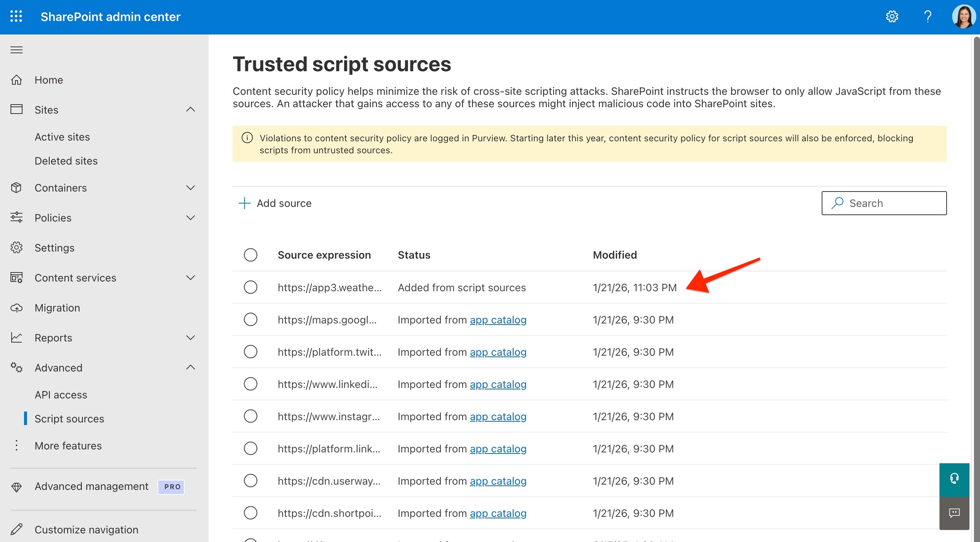Navigate to API access

61,395
